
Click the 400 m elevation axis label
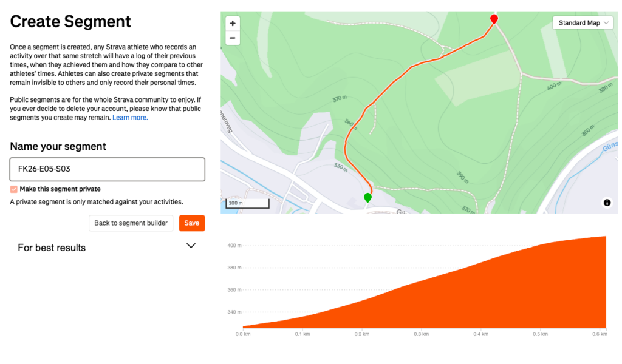pyautogui.click(x=234, y=246)
